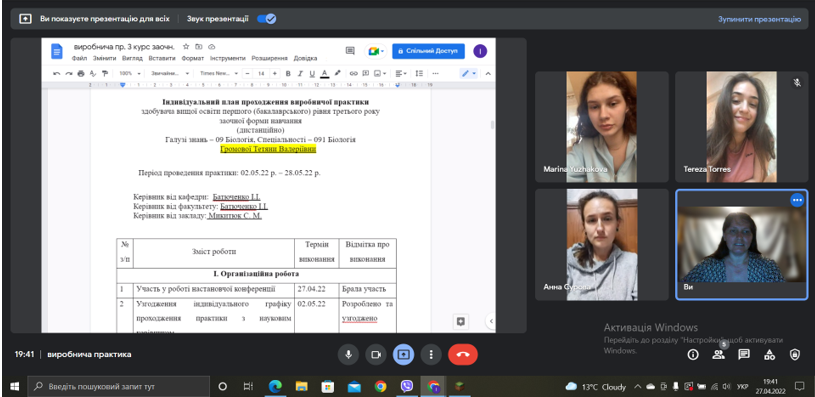Click the font size field showing 14
The image size is (815, 397).
[x=261, y=73]
